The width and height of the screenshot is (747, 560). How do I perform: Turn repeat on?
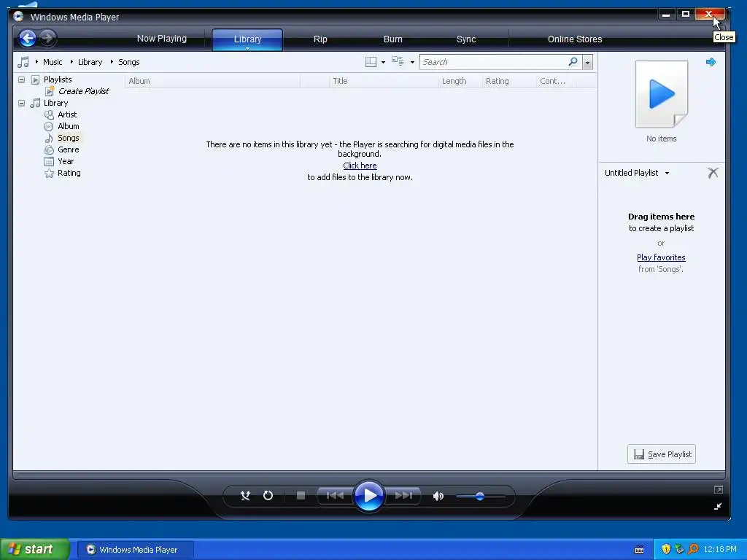point(268,496)
